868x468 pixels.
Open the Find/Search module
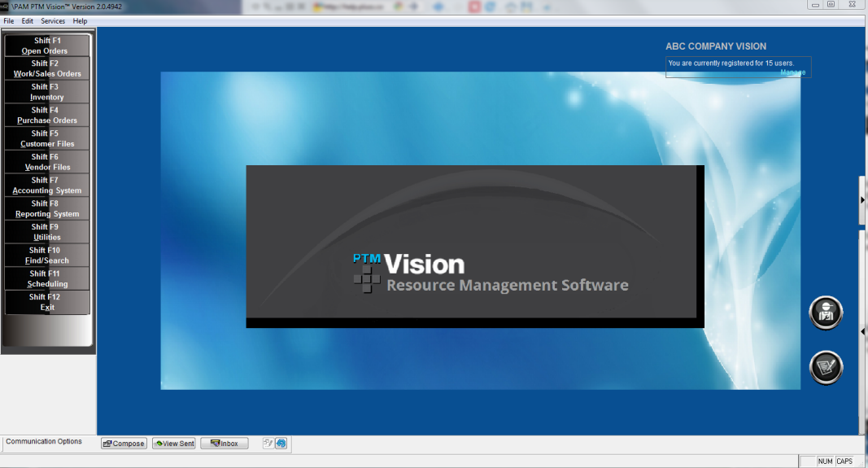pyautogui.click(x=47, y=256)
